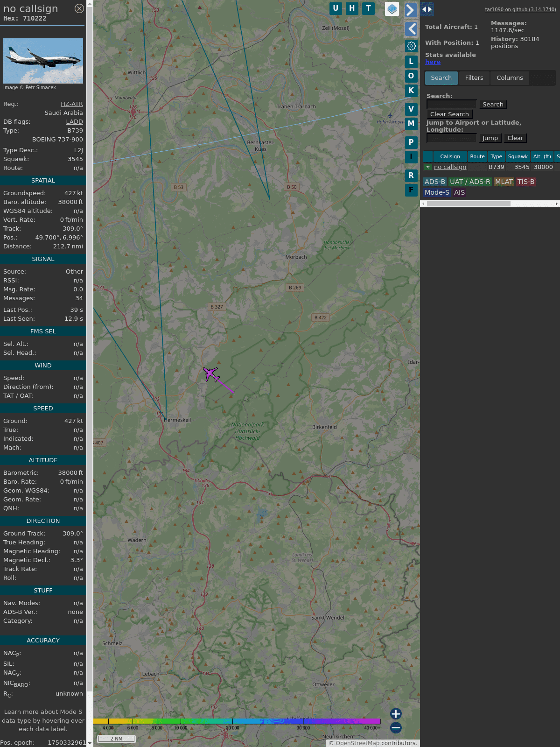Click the TIS-B legend label

tap(526, 182)
